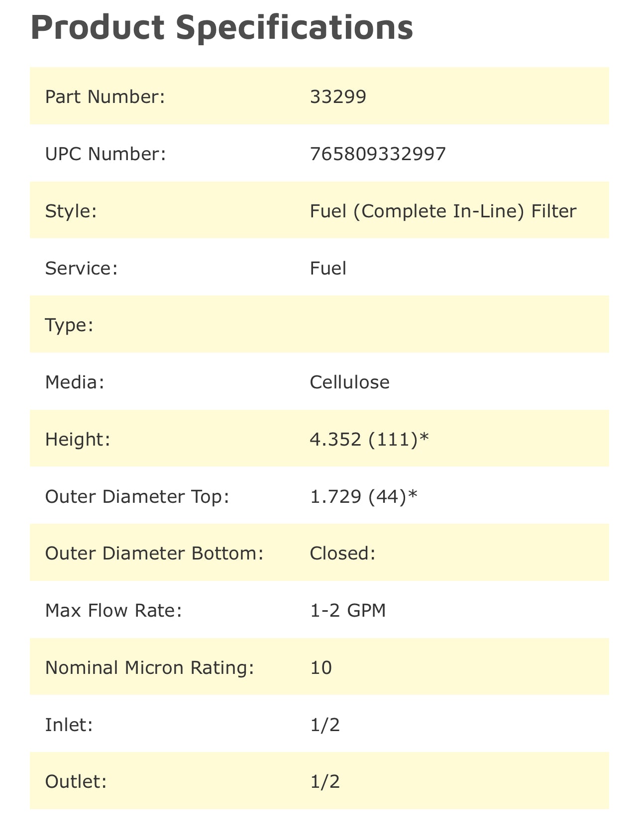
Task: Select the Outer Diameter Bottom label
Action: tap(154, 553)
